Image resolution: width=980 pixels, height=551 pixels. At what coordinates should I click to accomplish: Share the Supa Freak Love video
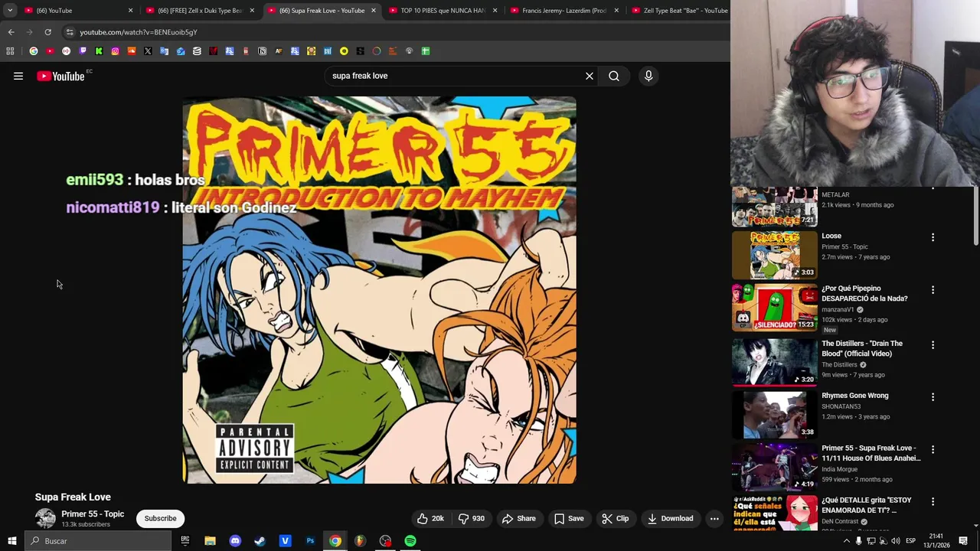519,518
